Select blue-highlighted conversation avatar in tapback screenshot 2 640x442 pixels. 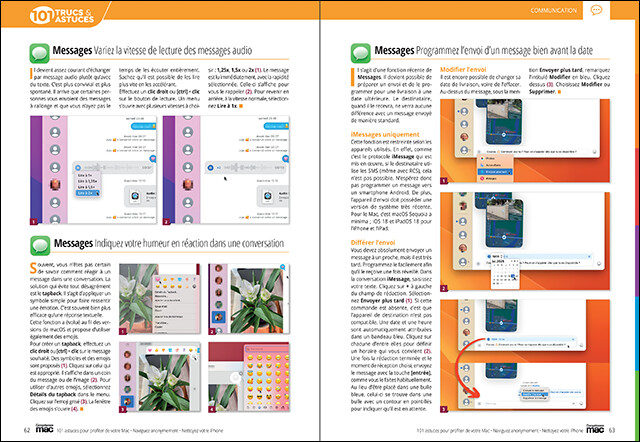(218, 316)
